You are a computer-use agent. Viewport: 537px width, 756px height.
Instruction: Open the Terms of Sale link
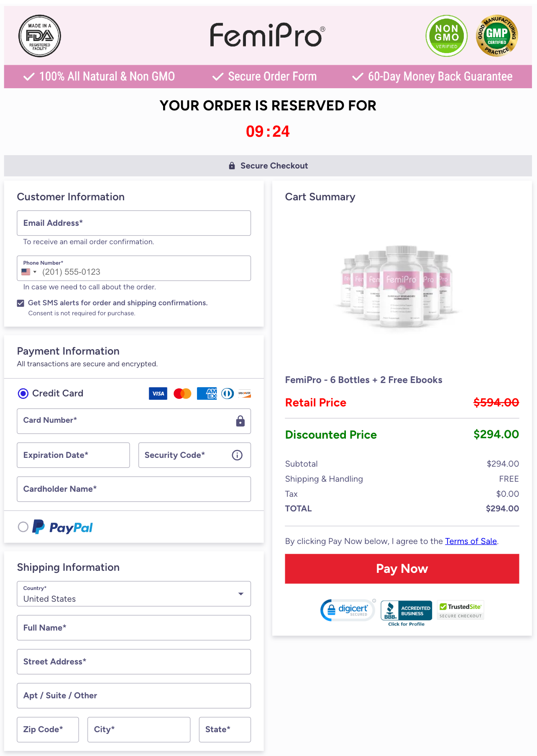pos(471,541)
